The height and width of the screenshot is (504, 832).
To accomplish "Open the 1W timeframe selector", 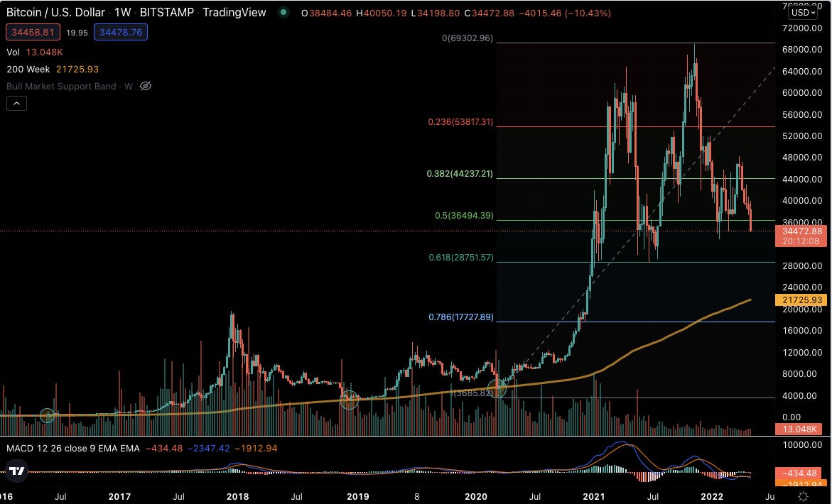I will 123,12.
